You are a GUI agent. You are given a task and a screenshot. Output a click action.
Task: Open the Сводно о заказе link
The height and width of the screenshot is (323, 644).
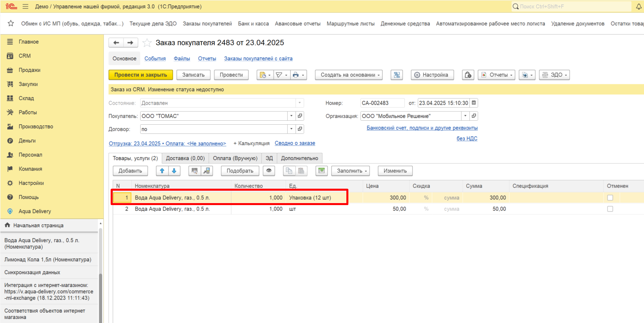click(x=295, y=143)
